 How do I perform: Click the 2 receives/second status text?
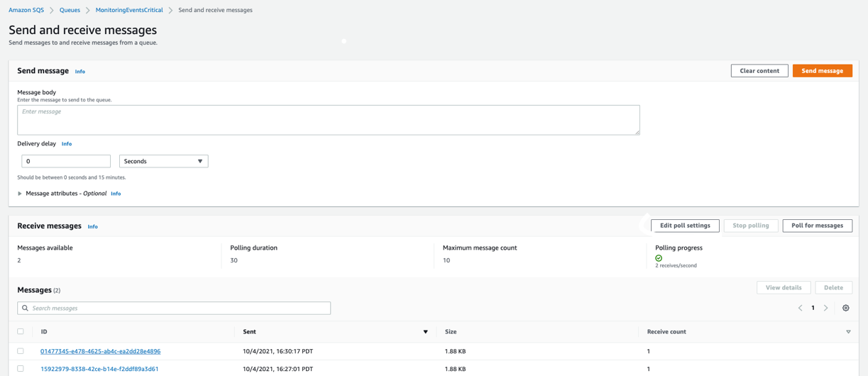pyautogui.click(x=676, y=265)
